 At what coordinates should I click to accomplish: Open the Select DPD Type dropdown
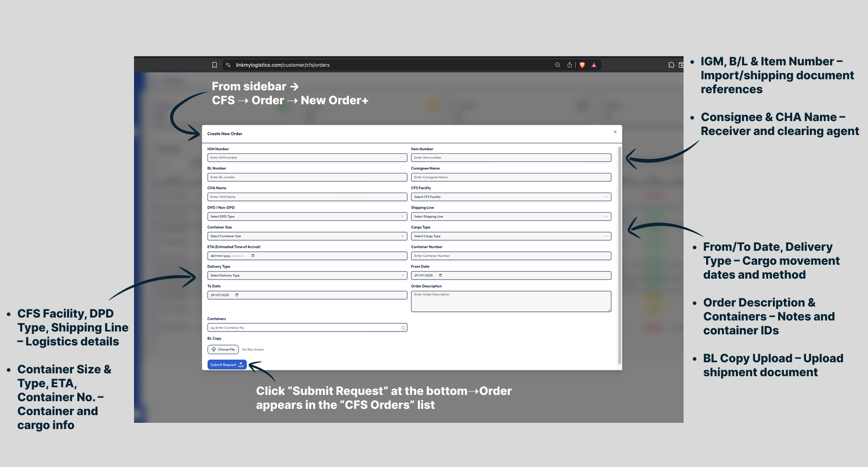click(307, 217)
